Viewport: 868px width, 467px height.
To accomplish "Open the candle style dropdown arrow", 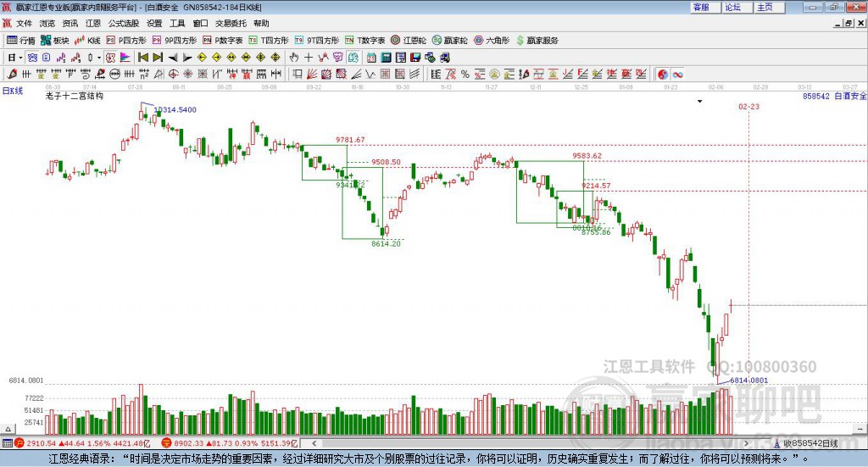I will tap(99, 58).
